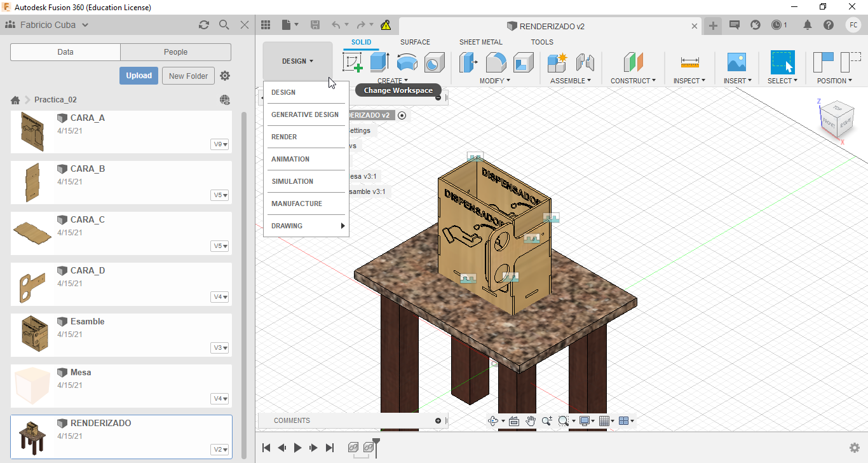
Task: Click the refresh icon in data panel
Action: tap(203, 25)
